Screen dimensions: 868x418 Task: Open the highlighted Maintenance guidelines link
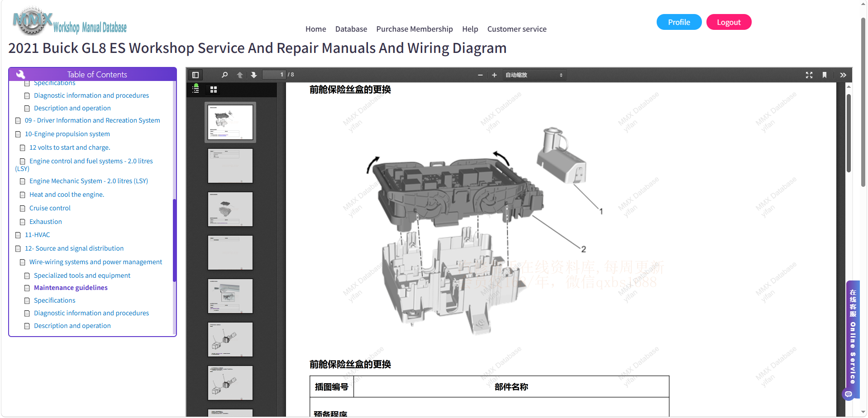coord(71,288)
